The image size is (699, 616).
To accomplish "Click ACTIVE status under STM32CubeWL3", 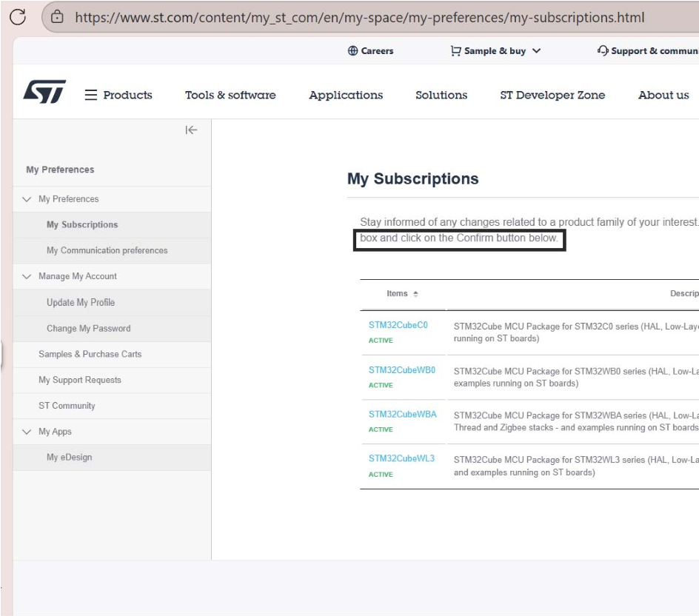I will point(381,475).
